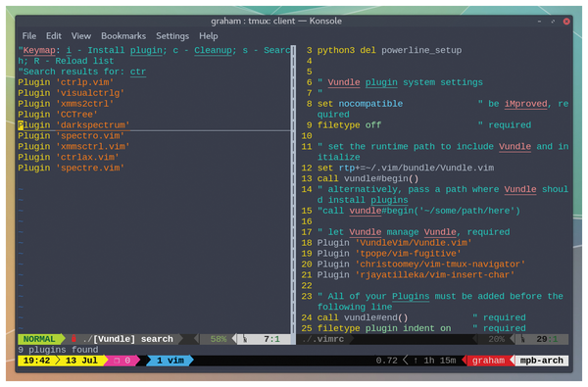Click 'call vundle#end()' on line 24
This screenshot has height=387, width=588.
pos(363,317)
